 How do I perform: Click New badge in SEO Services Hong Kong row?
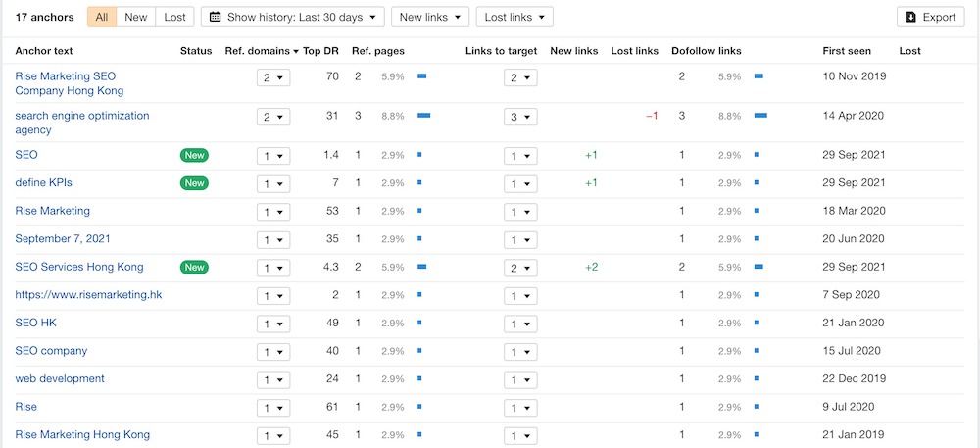194,267
